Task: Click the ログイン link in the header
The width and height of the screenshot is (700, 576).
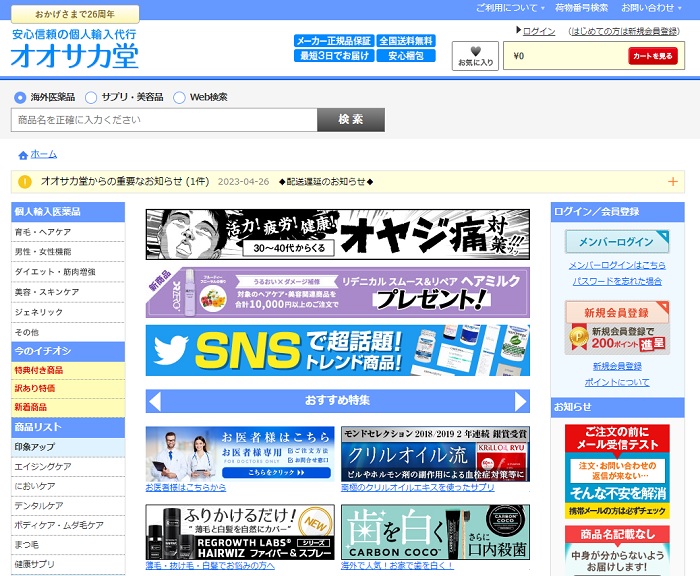Action: click(x=539, y=31)
